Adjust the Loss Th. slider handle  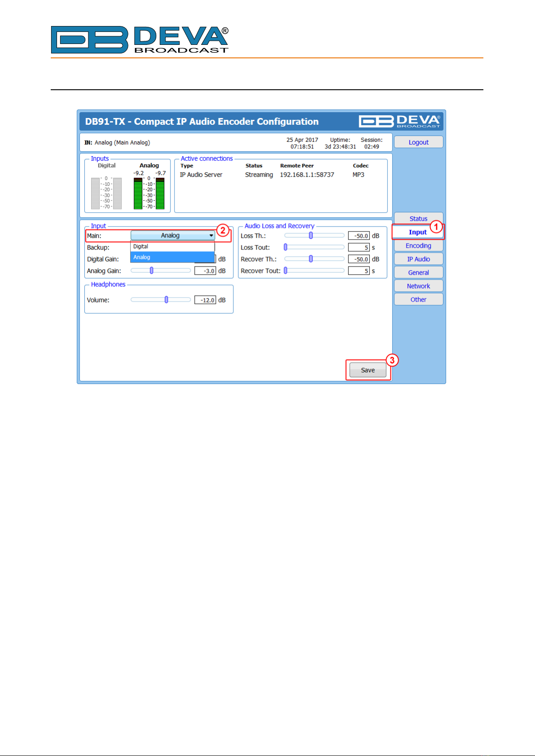(311, 236)
